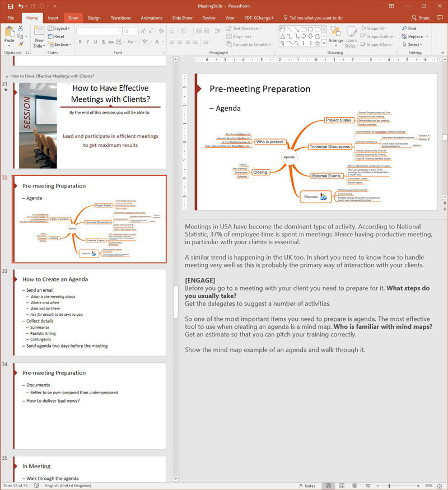Pick the star shape from the shapes gallery
This screenshot has height=490, width=448.
click(318, 44)
